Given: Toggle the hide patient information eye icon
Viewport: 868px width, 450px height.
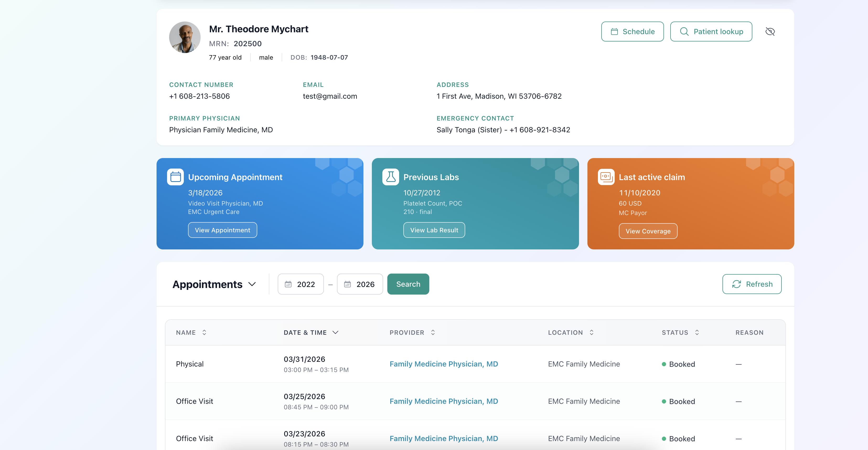Looking at the screenshot, I should pyautogui.click(x=771, y=31).
